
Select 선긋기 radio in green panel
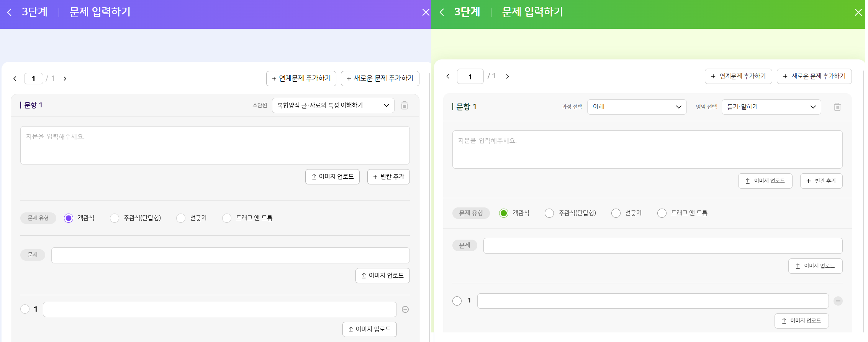[616, 213]
